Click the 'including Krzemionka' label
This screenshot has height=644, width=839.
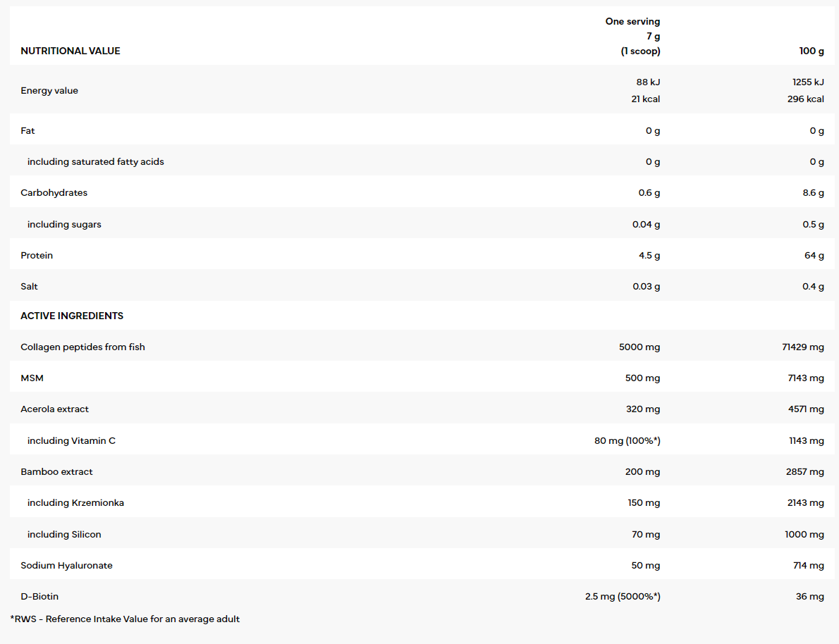75,502
